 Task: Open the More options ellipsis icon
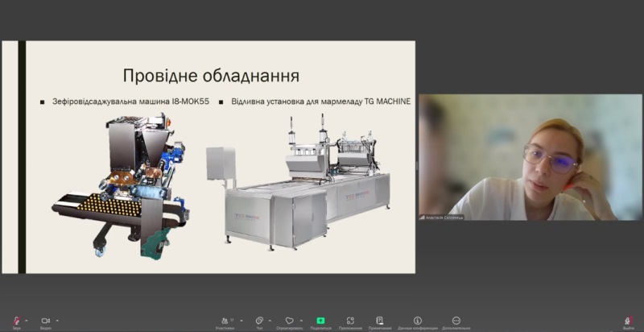(x=456, y=320)
